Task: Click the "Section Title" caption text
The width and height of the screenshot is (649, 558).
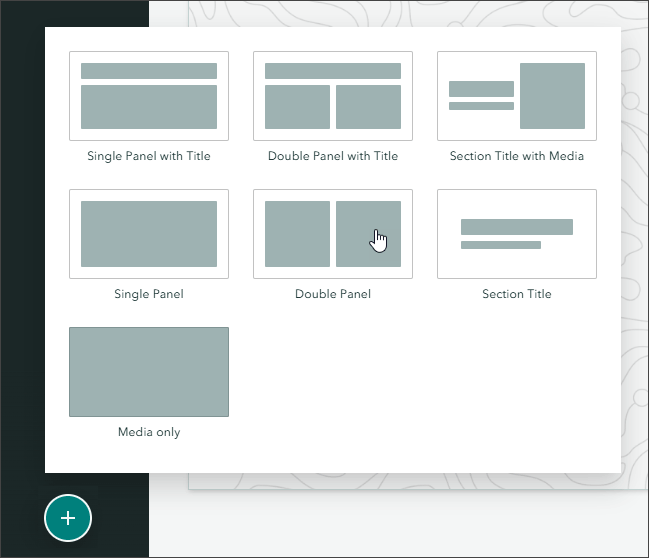Action: [x=517, y=294]
